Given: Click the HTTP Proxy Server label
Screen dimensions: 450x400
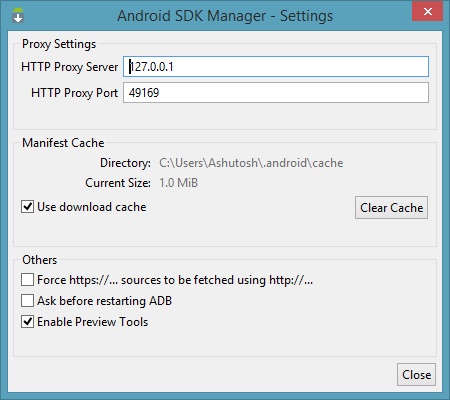Looking at the screenshot, I should (70, 67).
